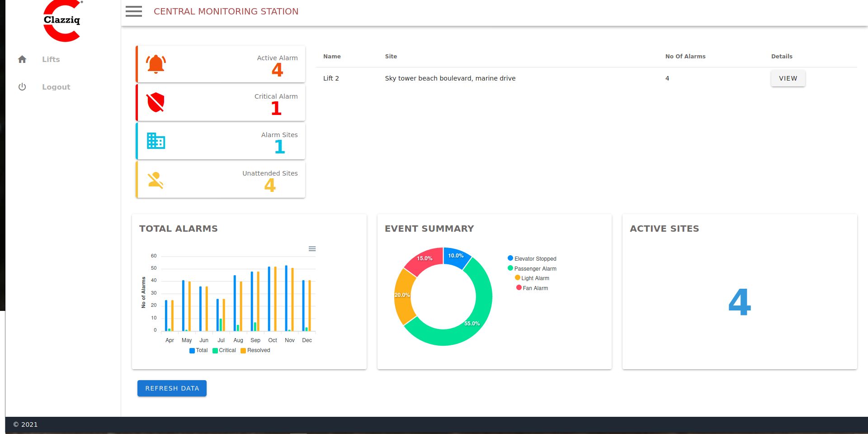Click the red Critical Alarm shield icon

click(x=156, y=103)
